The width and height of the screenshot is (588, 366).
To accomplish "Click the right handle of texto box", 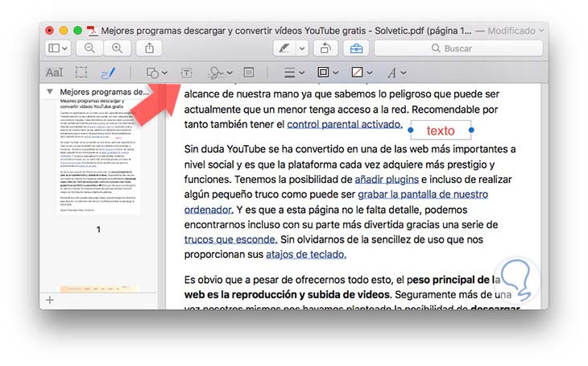I will pos(471,130).
